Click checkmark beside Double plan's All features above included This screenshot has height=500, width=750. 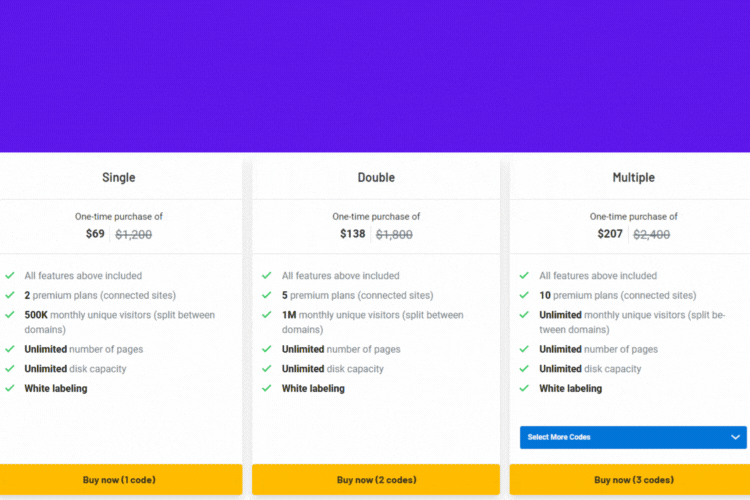pos(267,276)
